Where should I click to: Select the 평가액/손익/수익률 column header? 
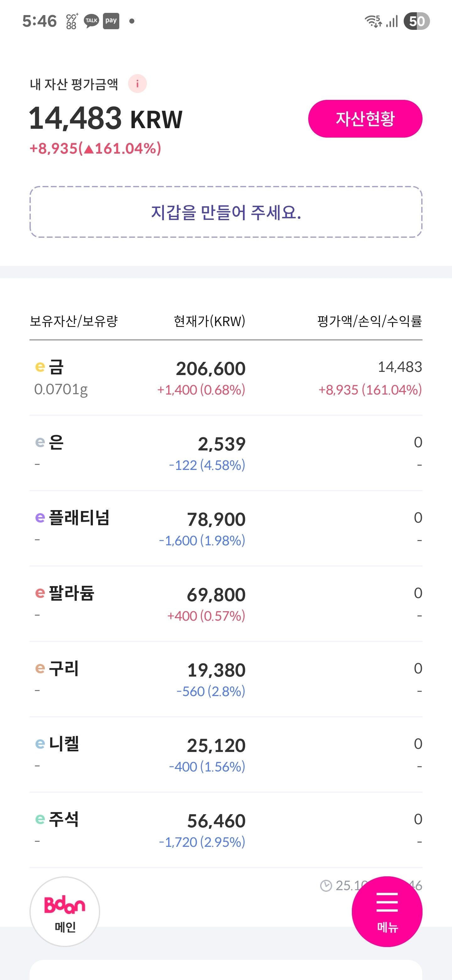[x=369, y=321]
